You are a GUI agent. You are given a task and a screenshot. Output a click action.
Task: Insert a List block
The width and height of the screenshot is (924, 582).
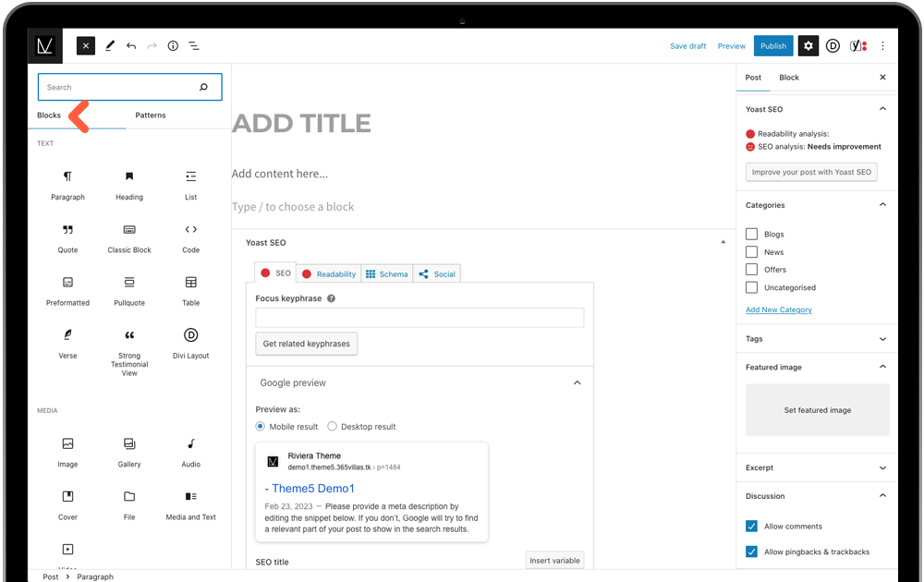point(191,185)
